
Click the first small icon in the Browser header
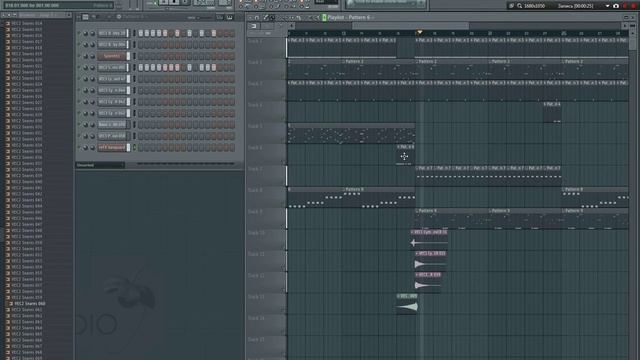click(4, 15)
